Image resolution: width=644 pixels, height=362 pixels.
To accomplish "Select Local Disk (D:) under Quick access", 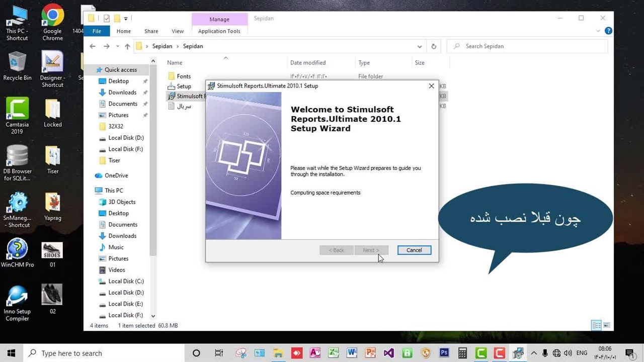I will click(126, 138).
